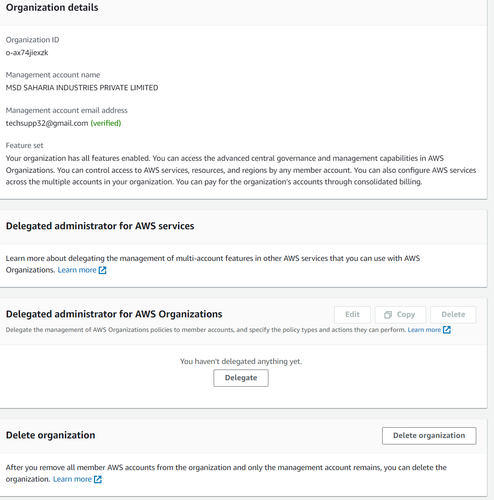Click the techsupp32@gmail.com email address
The height and width of the screenshot is (500, 494).
coord(47,123)
